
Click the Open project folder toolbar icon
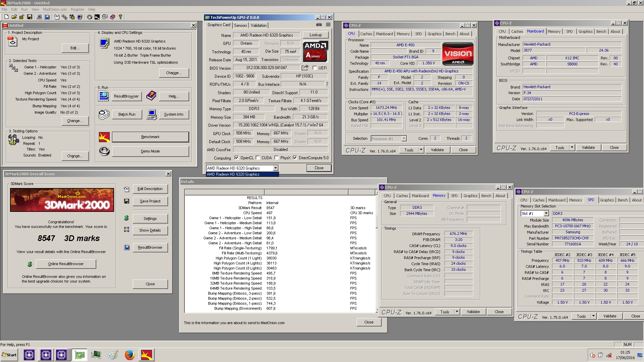pyautogui.click(x=14, y=17)
